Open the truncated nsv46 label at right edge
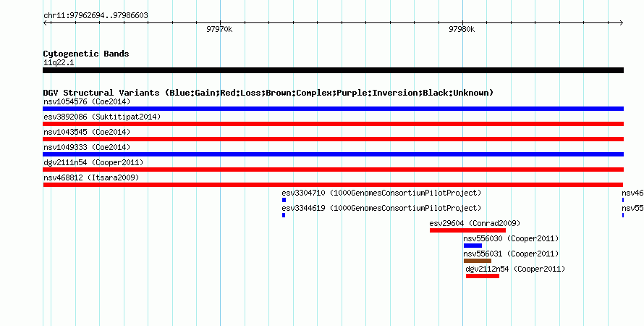The height and width of the screenshot is (326, 644). click(x=633, y=193)
